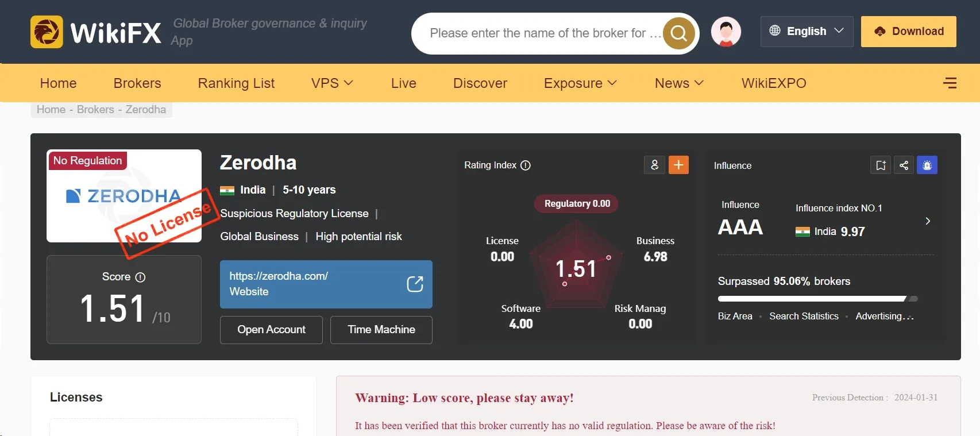Open the zerodha.com Website link

click(326, 284)
